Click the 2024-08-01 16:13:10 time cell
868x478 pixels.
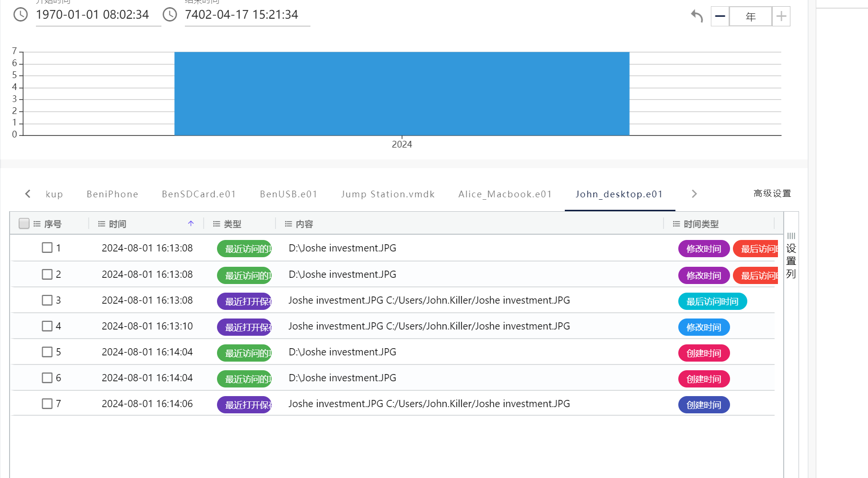147,326
